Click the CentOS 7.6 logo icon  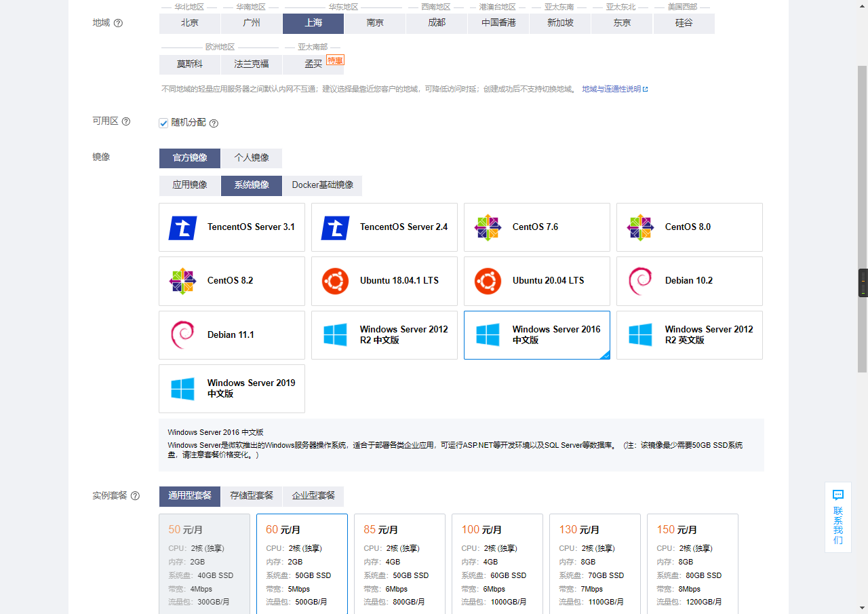point(488,228)
